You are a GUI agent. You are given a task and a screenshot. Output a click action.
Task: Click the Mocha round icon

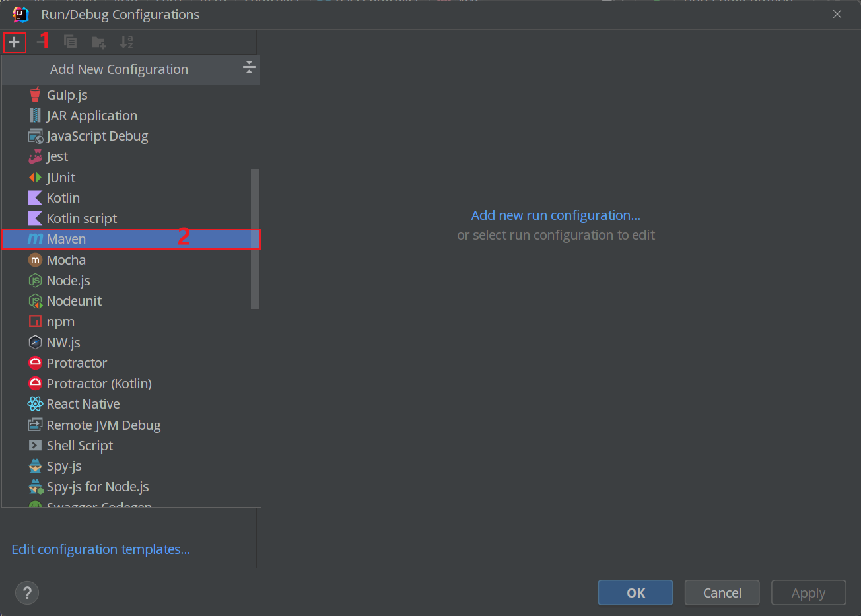tap(35, 260)
